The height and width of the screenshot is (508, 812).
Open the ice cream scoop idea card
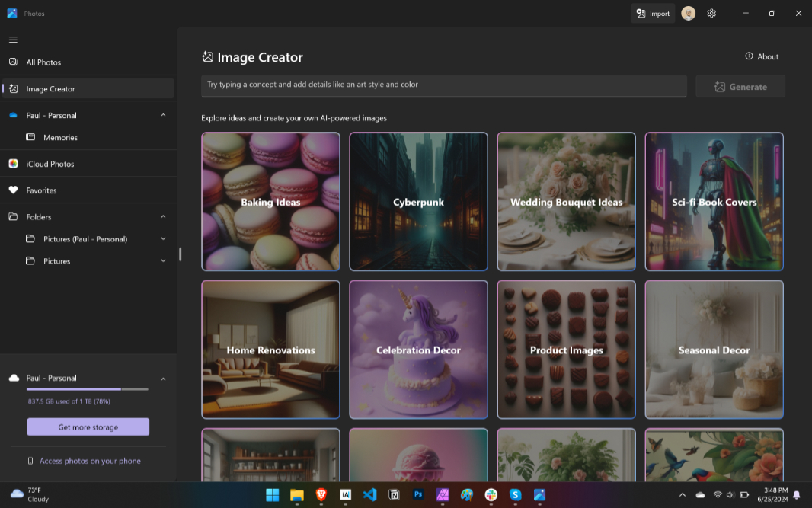418,455
